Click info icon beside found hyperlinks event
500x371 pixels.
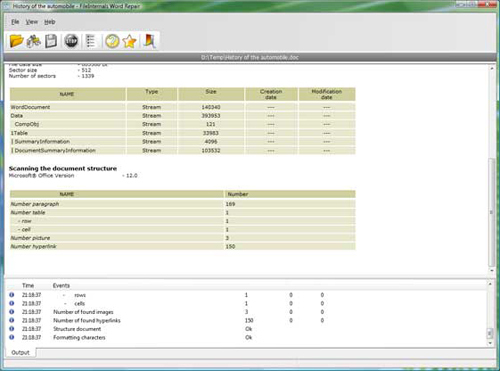click(x=12, y=320)
